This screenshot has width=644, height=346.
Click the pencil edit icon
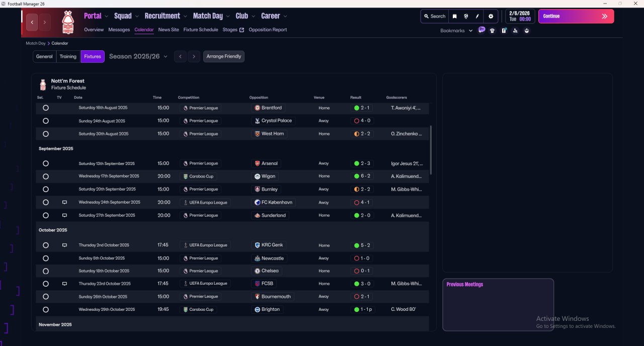(x=477, y=16)
